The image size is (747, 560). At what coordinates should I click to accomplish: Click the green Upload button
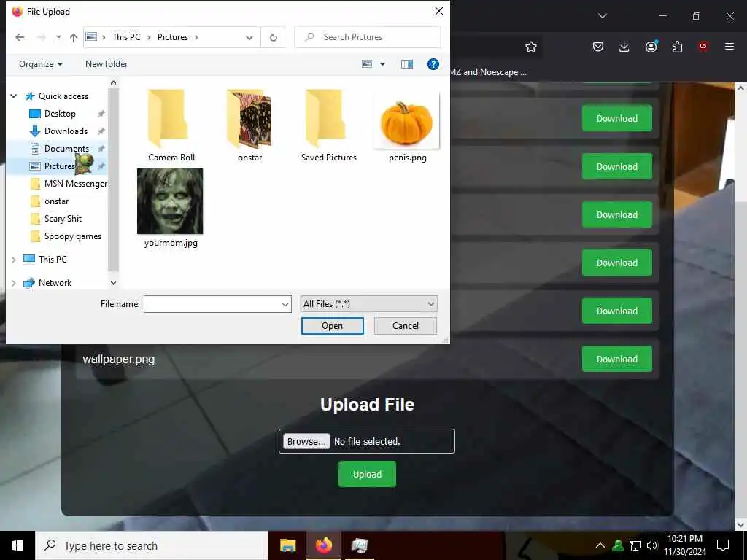(367, 474)
